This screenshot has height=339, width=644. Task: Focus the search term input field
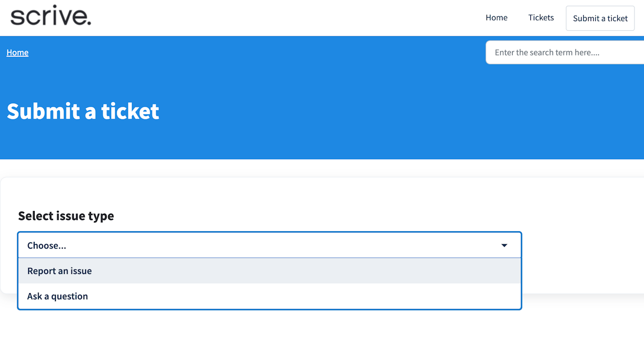[x=563, y=52]
